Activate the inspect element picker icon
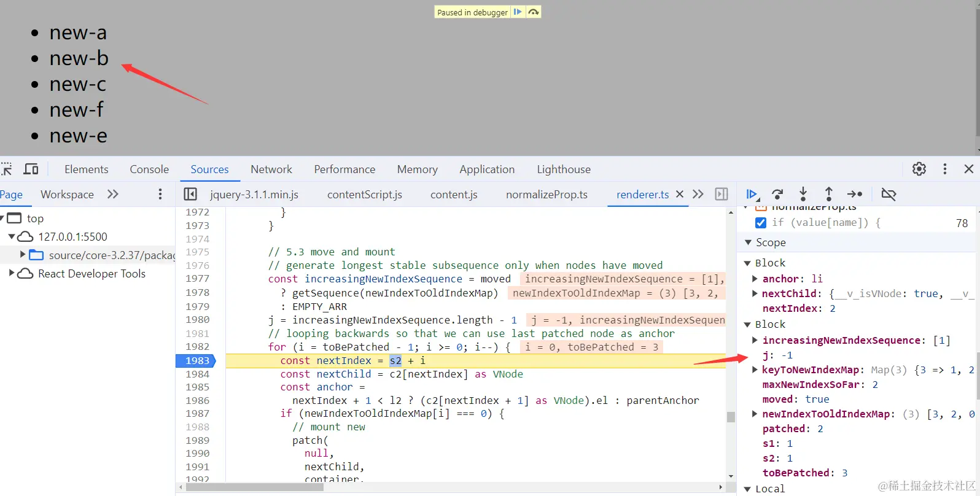The width and height of the screenshot is (980, 496). click(x=6, y=169)
